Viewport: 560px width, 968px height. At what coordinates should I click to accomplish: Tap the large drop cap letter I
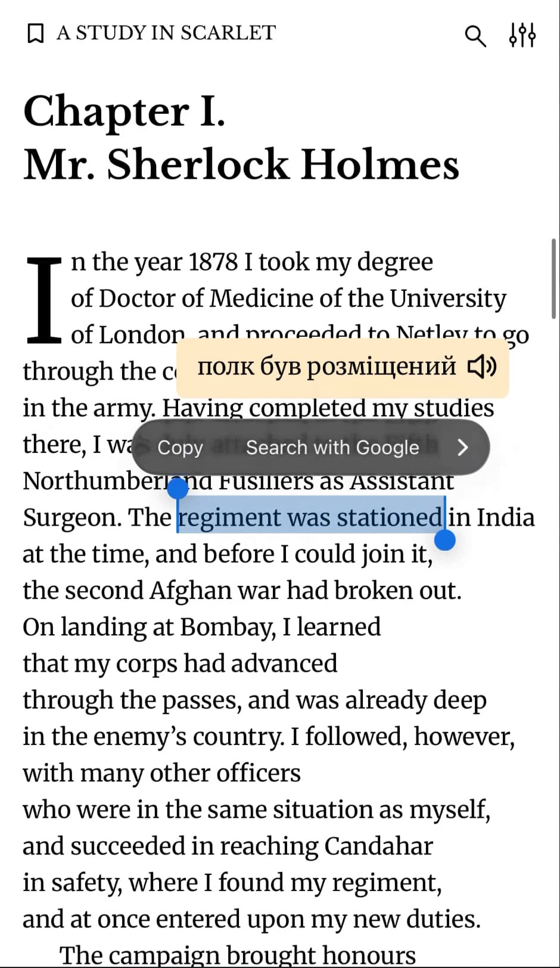click(43, 299)
